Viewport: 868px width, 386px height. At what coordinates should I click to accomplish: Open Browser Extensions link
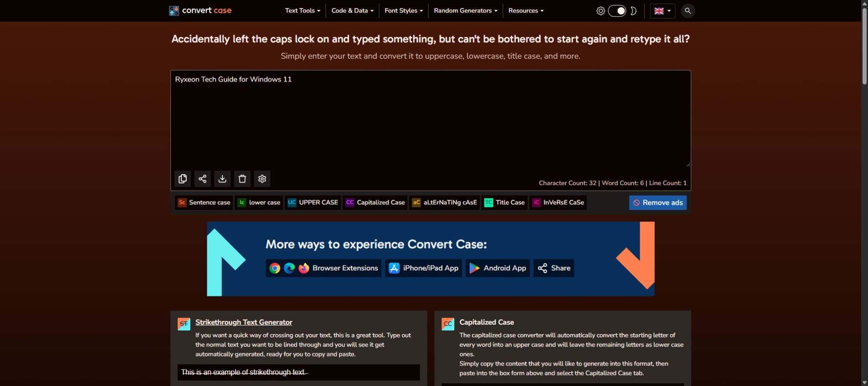tap(324, 268)
